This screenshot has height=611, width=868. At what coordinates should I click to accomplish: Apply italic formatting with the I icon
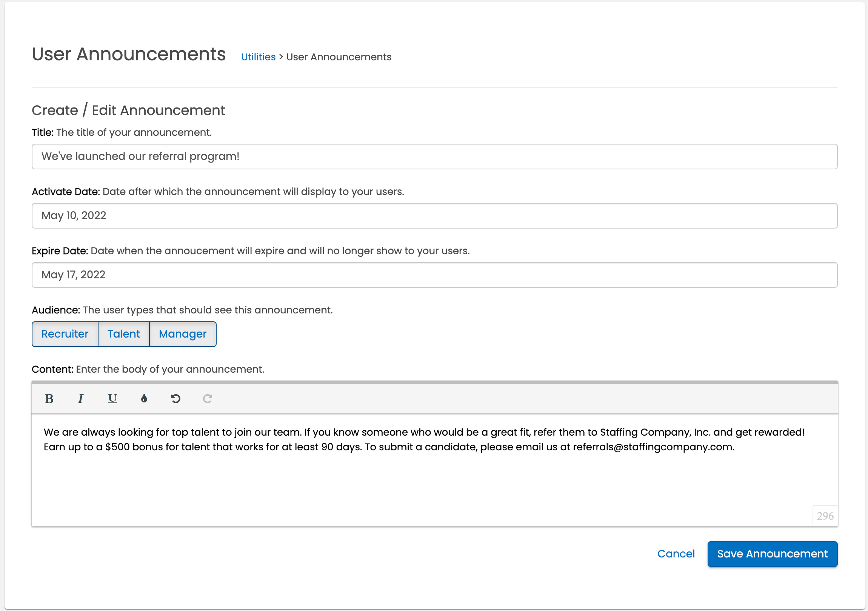coord(80,399)
